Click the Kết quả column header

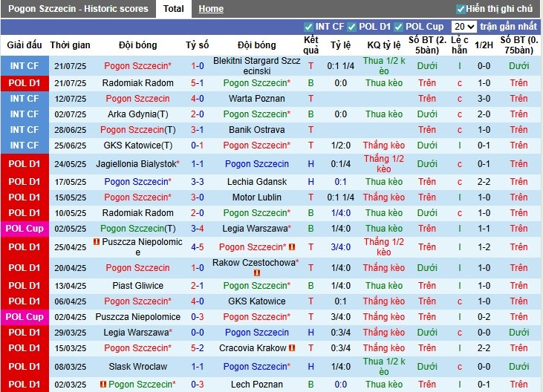[x=311, y=45]
